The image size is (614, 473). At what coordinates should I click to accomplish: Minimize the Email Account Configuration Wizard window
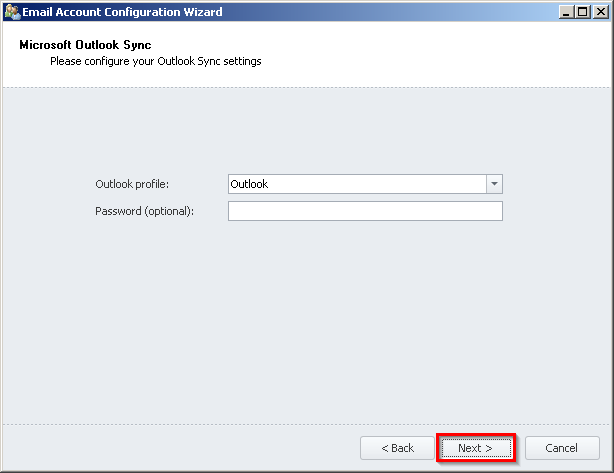click(x=567, y=12)
